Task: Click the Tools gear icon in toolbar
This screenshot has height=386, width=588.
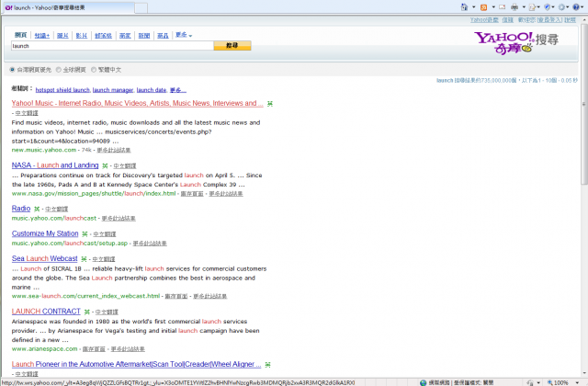Action: 561,7
